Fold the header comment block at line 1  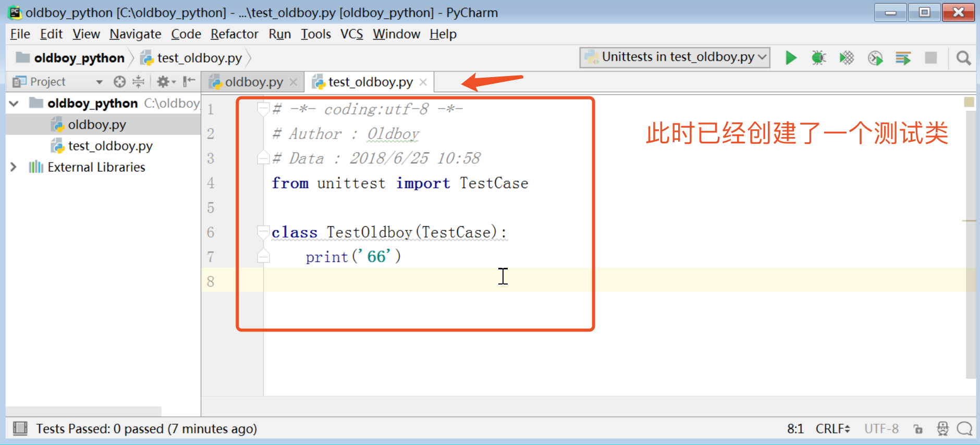(263, 109)
